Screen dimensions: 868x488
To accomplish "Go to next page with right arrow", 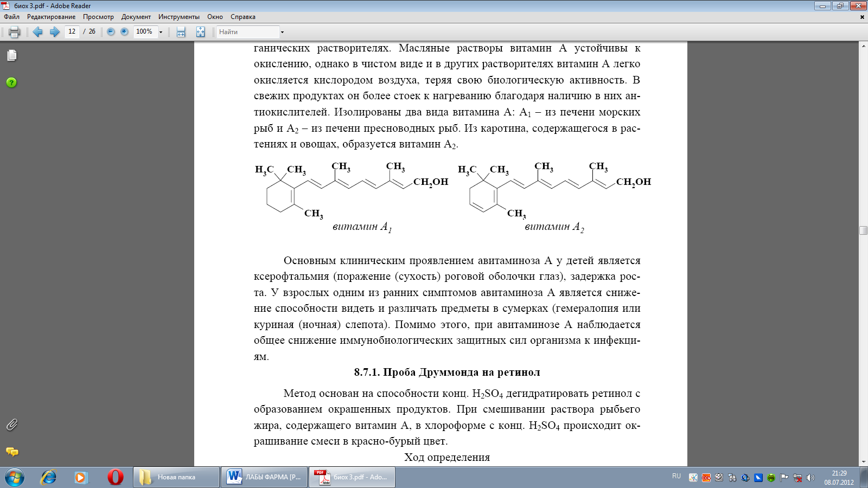I will coord(54,32).
